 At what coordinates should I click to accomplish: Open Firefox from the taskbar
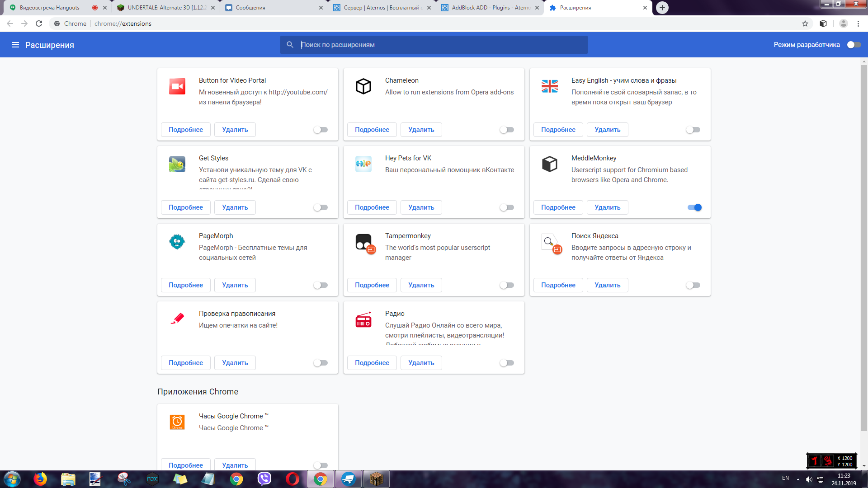pos(40,479)
